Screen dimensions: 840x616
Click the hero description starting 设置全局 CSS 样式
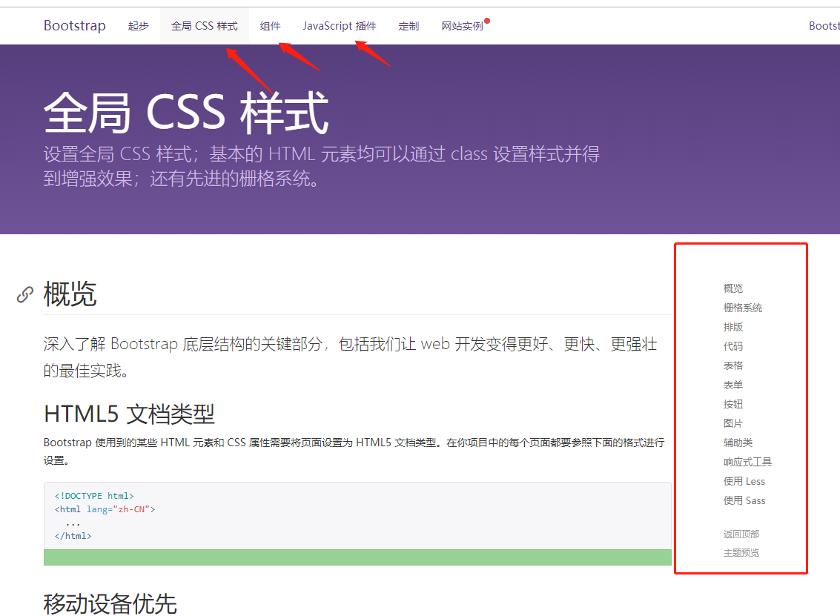[x=322, y=166]
